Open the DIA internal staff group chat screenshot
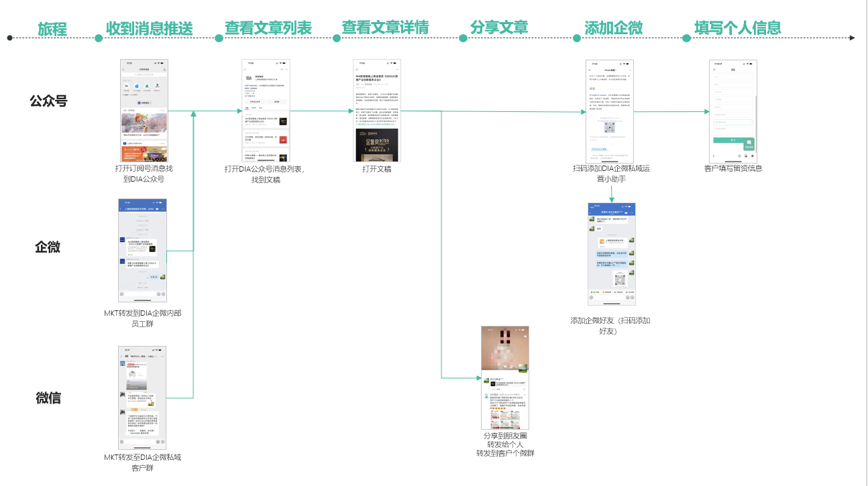 click(142, 250)
